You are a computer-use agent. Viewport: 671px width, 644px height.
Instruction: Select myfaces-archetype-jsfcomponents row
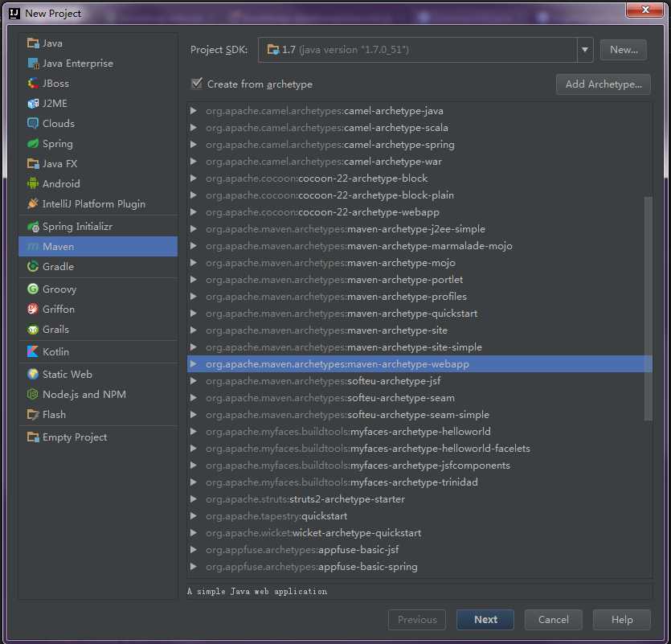coord(419,466)
